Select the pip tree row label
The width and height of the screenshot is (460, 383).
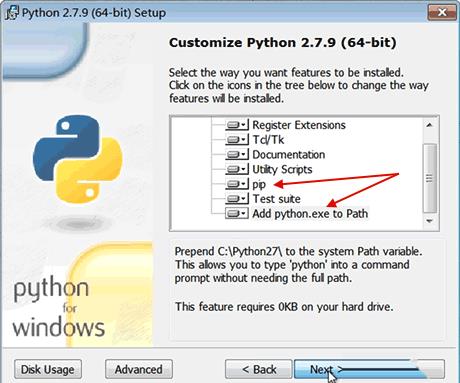point(259,184)
